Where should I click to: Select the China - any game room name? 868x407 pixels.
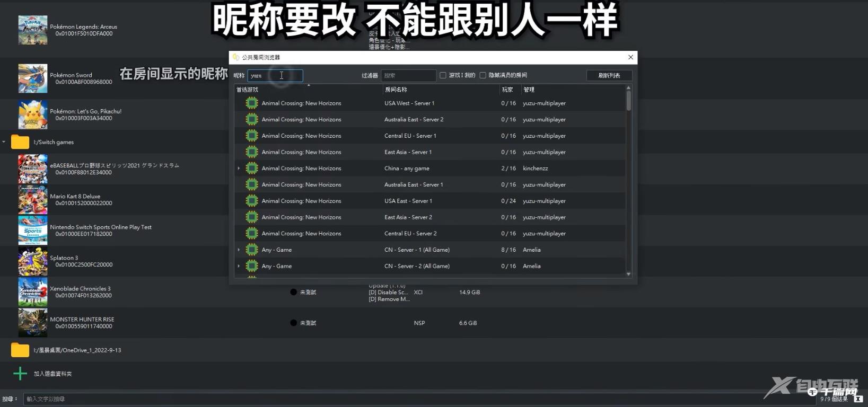(407, 169)
